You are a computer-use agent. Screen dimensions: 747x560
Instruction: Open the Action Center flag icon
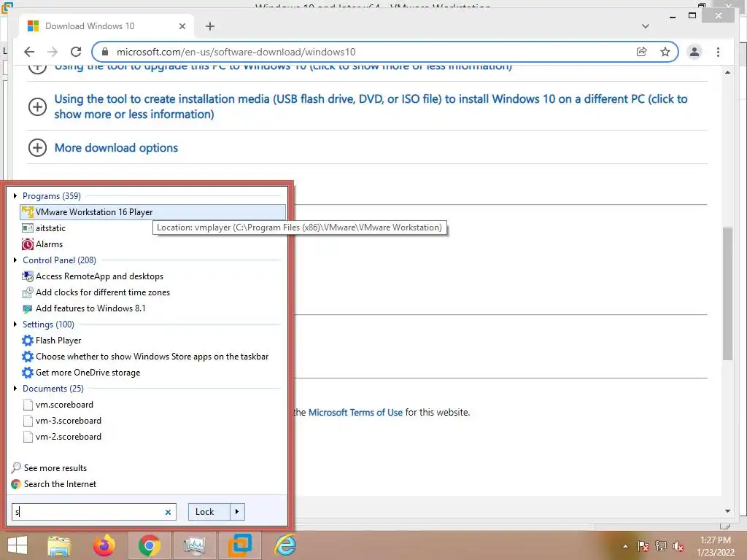[x=643, y=546]
